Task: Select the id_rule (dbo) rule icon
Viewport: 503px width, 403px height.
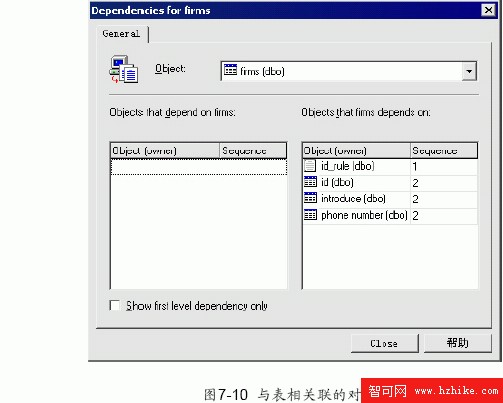Action: (310, 165)
